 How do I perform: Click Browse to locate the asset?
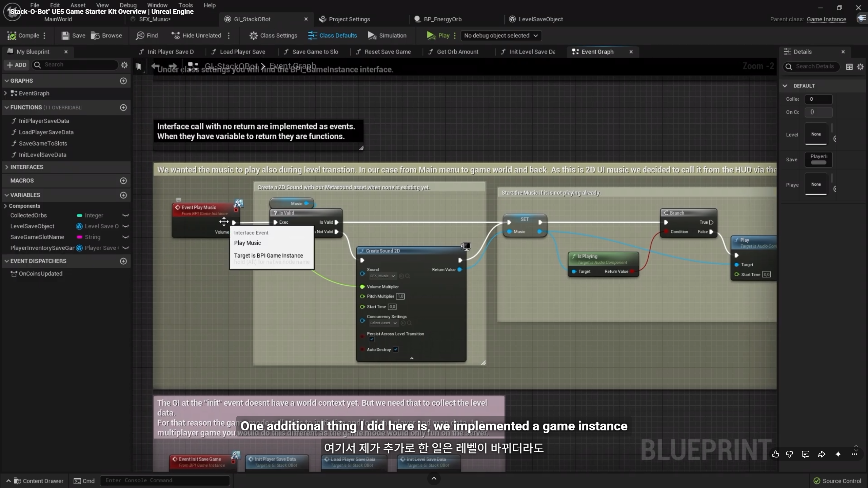[106, 36]
